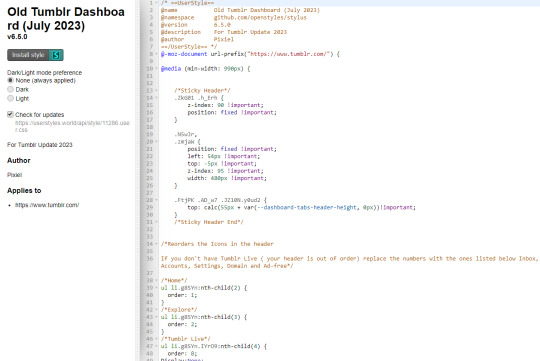
Task: Collapse the @-moz-document block at line 8
Action: (156, 54)
